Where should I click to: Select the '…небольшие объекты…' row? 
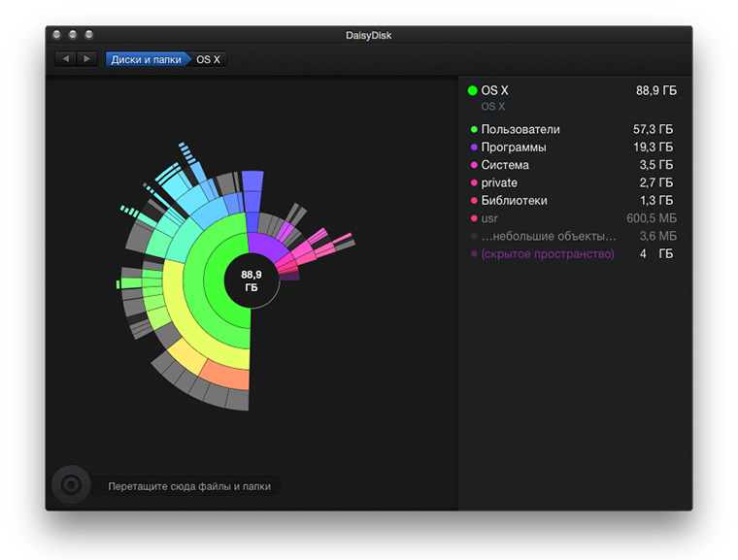[x=574, y=236]
